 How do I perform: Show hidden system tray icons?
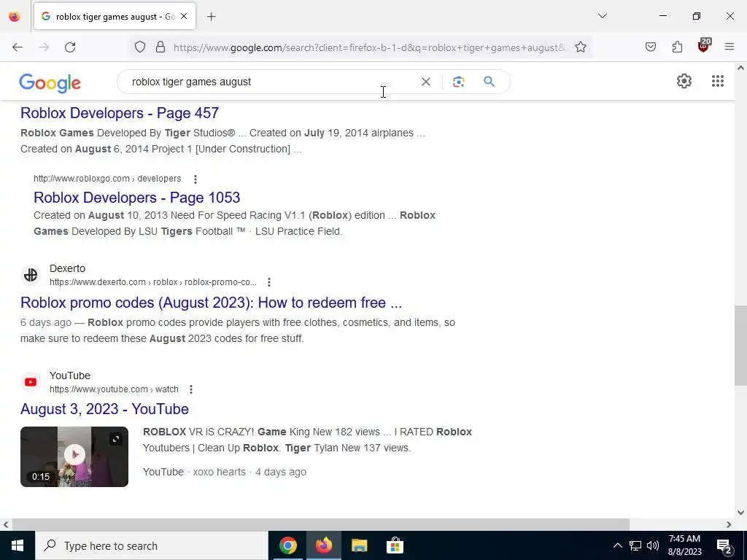[x=617, y=545]
